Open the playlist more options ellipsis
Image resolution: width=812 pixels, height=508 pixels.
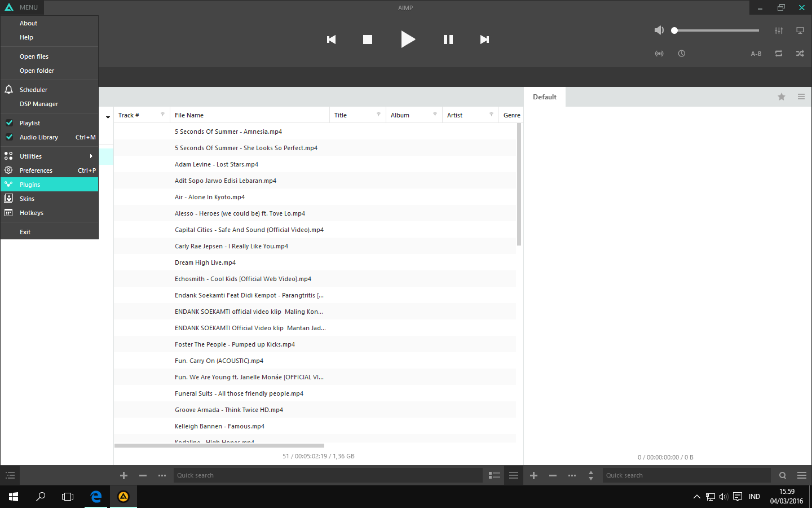point(572,475)
